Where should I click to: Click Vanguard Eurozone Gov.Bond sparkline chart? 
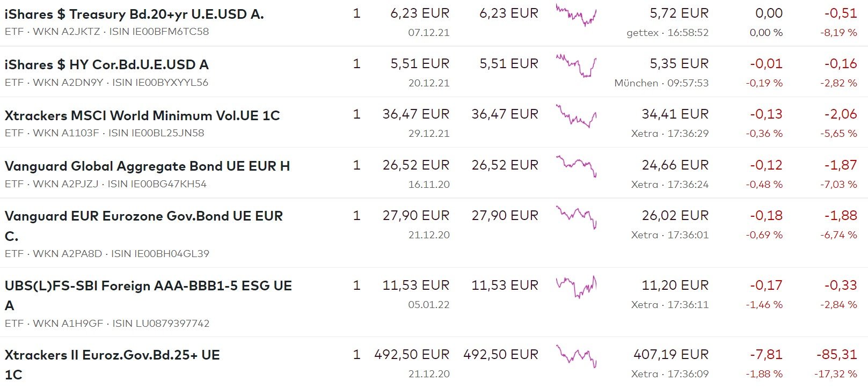coord(576,216)
